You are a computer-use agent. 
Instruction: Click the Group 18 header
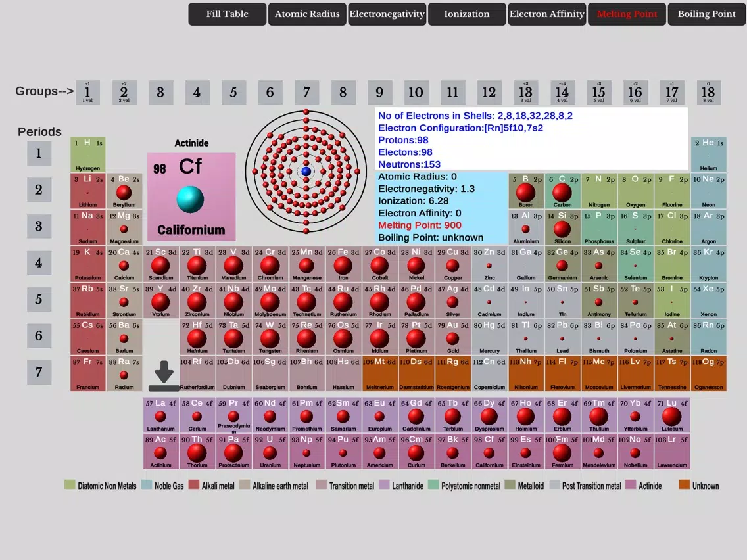point(708,93)
